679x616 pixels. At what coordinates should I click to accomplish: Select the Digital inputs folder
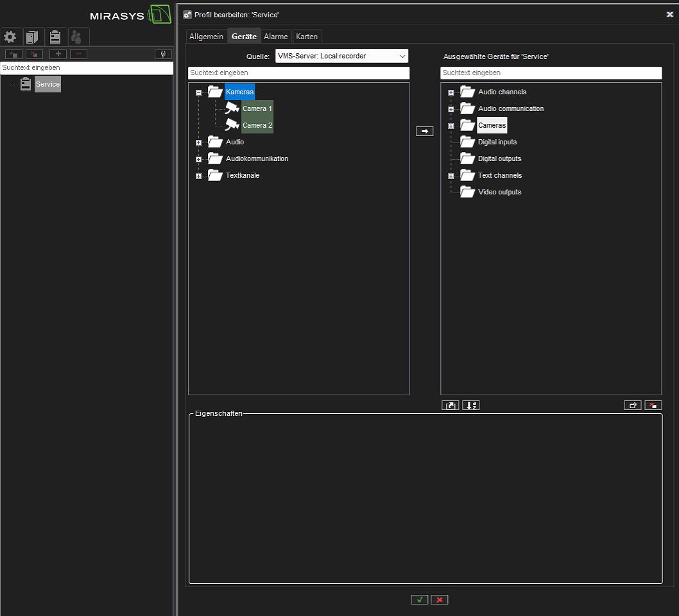tap(497, 142)
